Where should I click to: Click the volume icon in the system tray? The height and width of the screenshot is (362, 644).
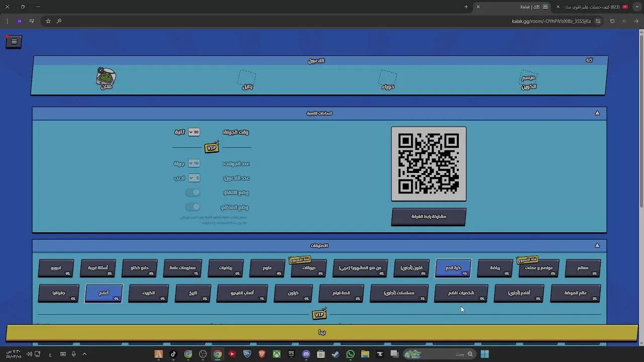[29, 354]
